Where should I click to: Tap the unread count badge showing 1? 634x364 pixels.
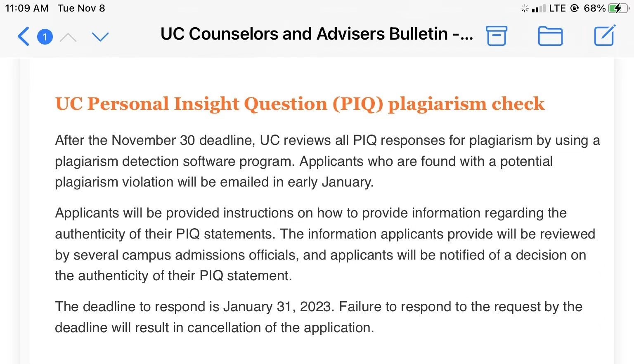point(45,36)
